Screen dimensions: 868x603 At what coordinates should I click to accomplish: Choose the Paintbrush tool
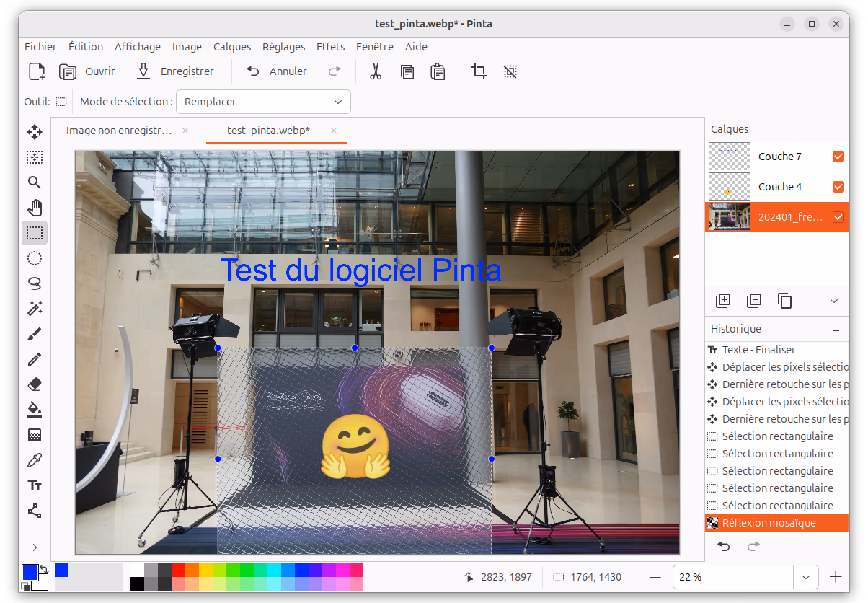pyautogui.click(x=35, y=334)
